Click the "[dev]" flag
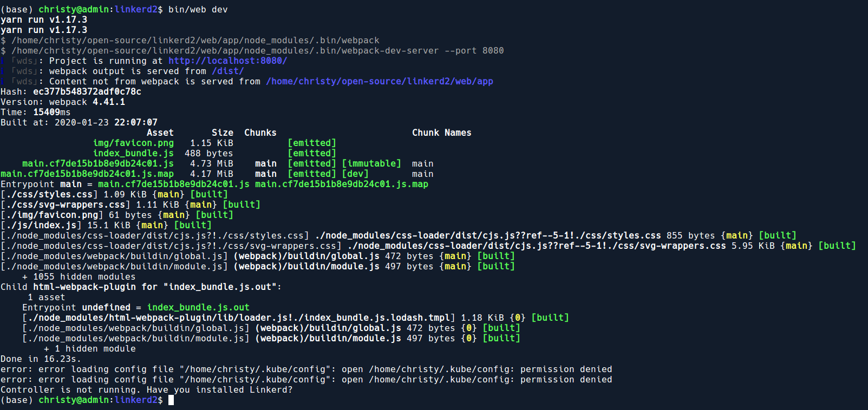868x410 pixels. [x=355, y=174]
